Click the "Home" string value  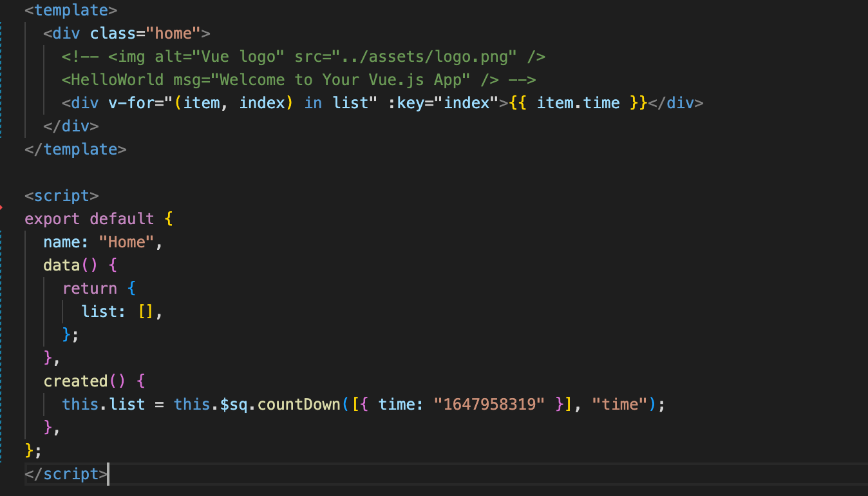point(127,242)
